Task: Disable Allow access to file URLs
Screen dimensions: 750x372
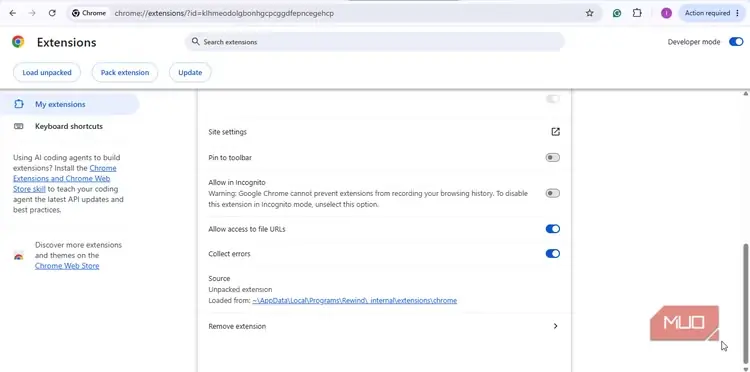Action: (x=552, y=229)
